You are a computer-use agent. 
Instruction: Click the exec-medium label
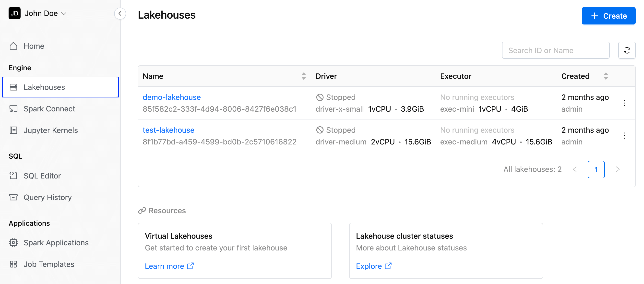tap(464, 142)
